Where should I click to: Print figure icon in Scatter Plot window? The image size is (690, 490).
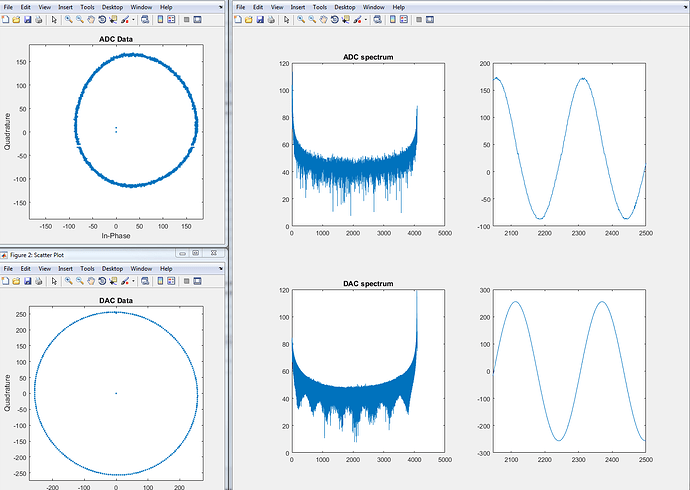coord(38,281)
